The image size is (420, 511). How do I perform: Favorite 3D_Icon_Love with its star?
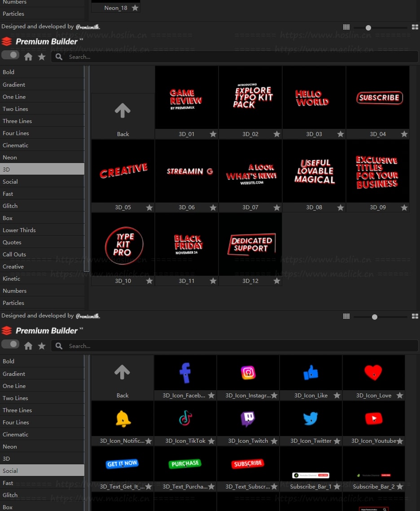(x=400, y=395)
